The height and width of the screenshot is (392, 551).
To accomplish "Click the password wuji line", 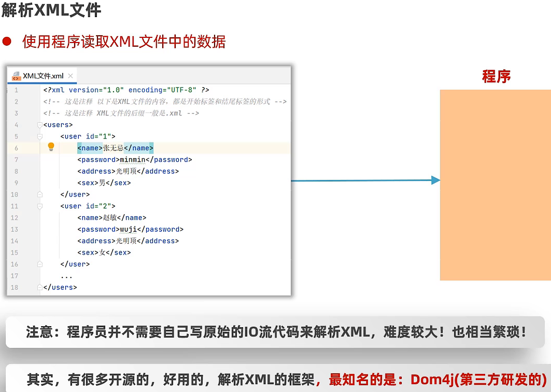I will click(131, 229).
